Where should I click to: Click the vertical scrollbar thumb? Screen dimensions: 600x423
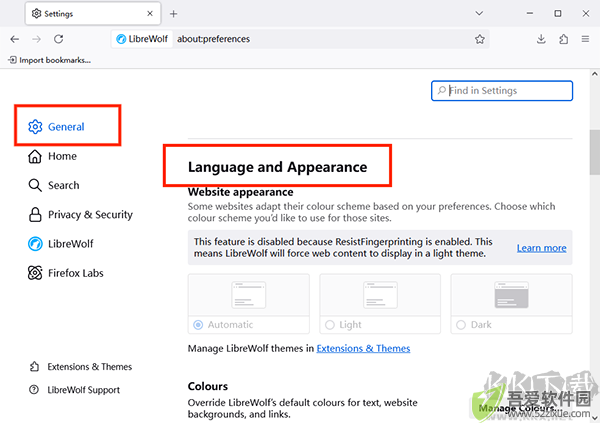(x=594, y=152)
